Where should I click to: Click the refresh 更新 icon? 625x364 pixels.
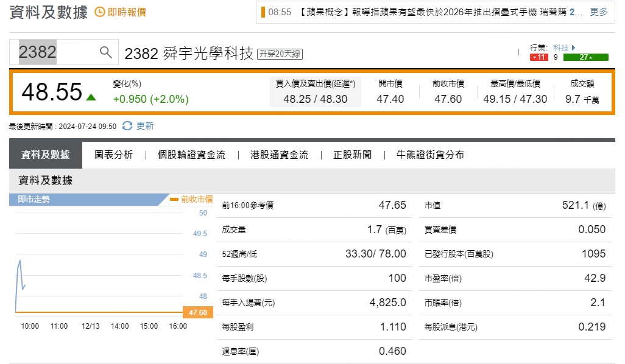pyautogui.click(x=127, y=126)
